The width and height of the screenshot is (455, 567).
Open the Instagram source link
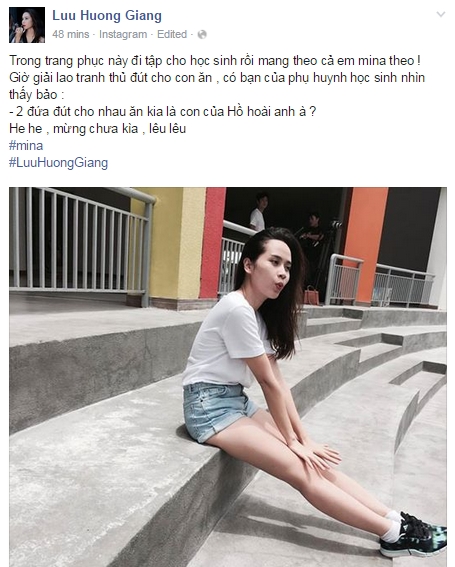[x=123, y=34]
